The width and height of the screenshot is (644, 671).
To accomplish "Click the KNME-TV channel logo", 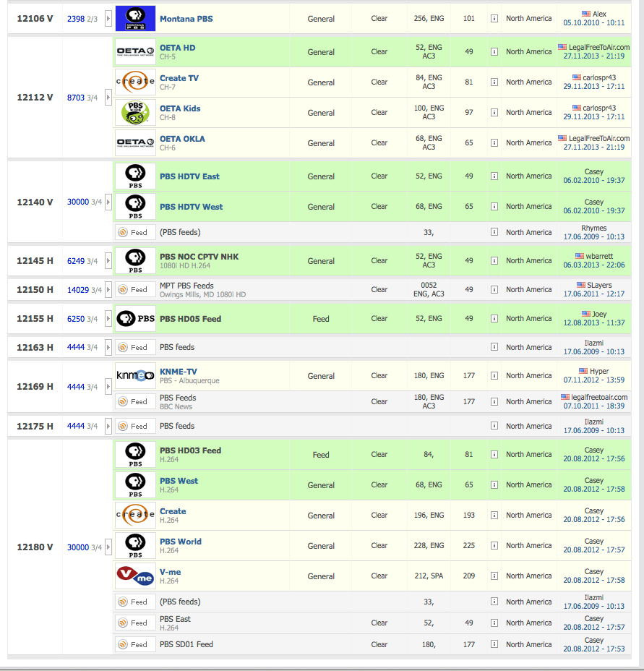I will 135,376.
